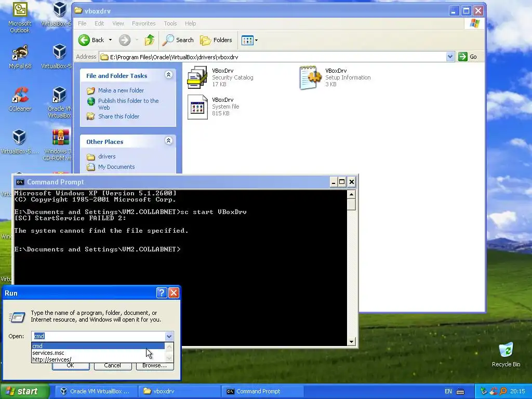Screen dimensions: 532x399
Task: Click OK in Run dialog
Action: pyautogui.click(x=71, y=366)
